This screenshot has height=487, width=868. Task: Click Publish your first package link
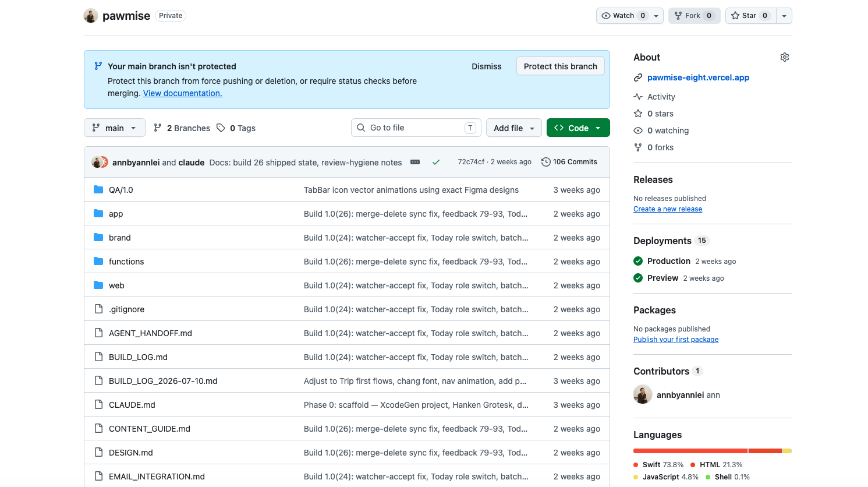coord(676,340)
